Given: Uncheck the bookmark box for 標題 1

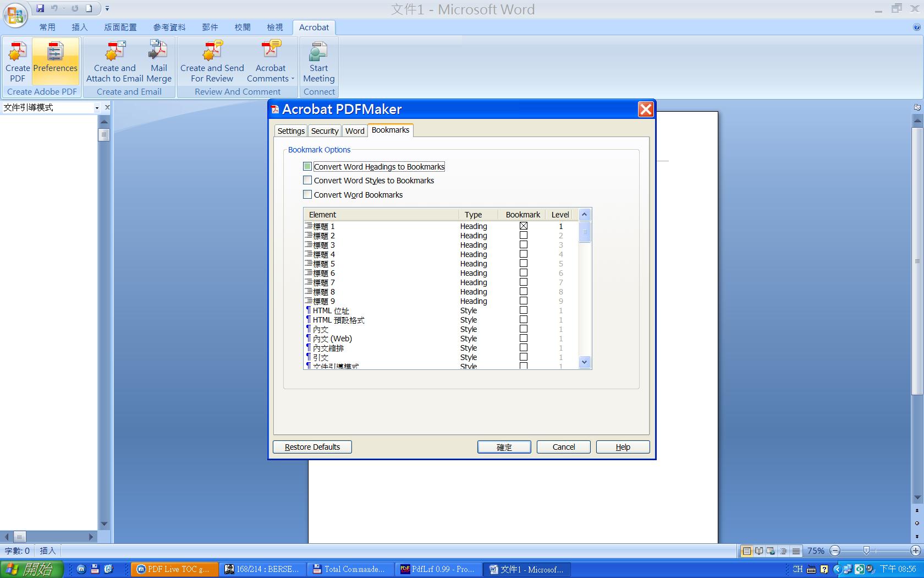Looking at the screenshot, I should click(524, 226).
